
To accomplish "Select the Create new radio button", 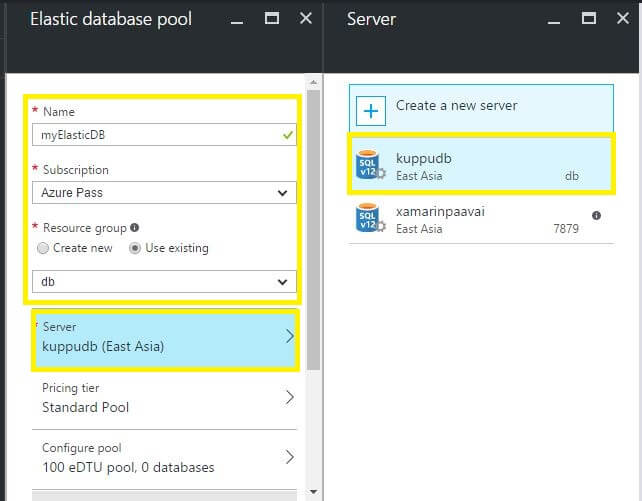I will (x=43, y=248).
